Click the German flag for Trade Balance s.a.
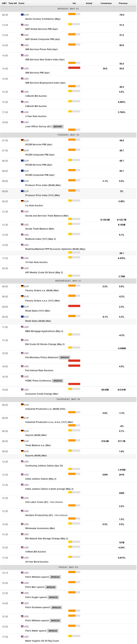The width and height of the screenshot is (137, 644). tap(22, 441)
